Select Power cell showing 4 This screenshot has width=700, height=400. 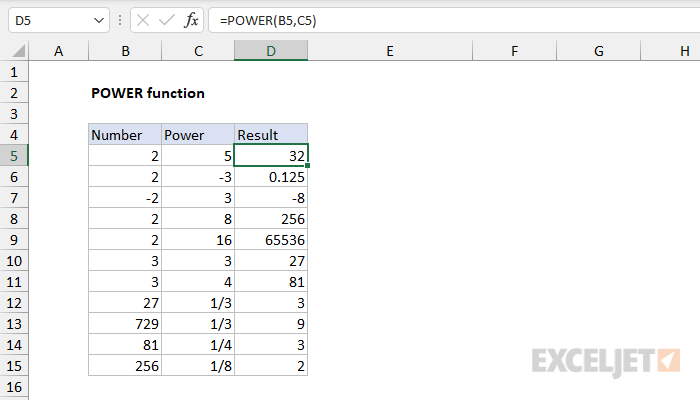coord(198,282)
